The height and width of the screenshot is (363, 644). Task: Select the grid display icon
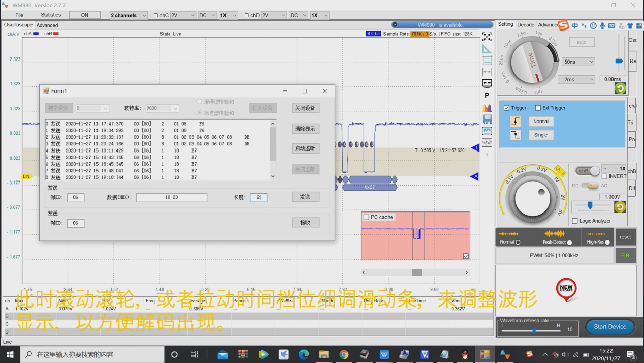[x=487, y=60]
